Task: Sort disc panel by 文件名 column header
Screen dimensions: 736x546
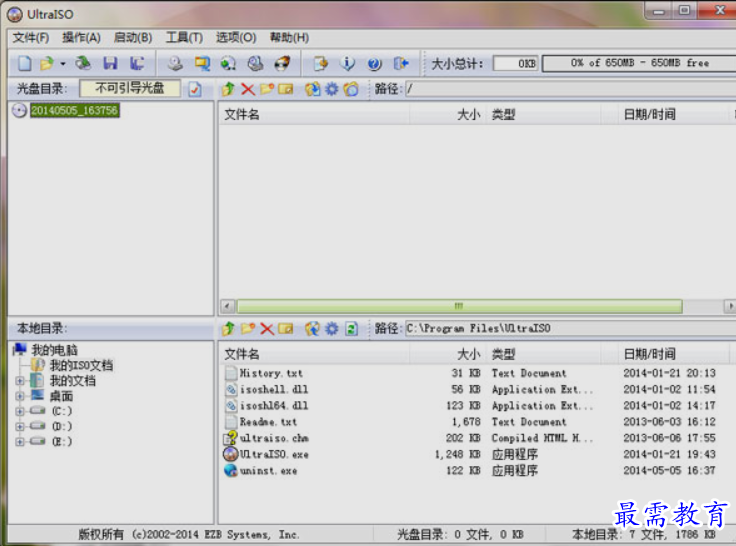Action: pyautogui.click(x=314, y=115)
